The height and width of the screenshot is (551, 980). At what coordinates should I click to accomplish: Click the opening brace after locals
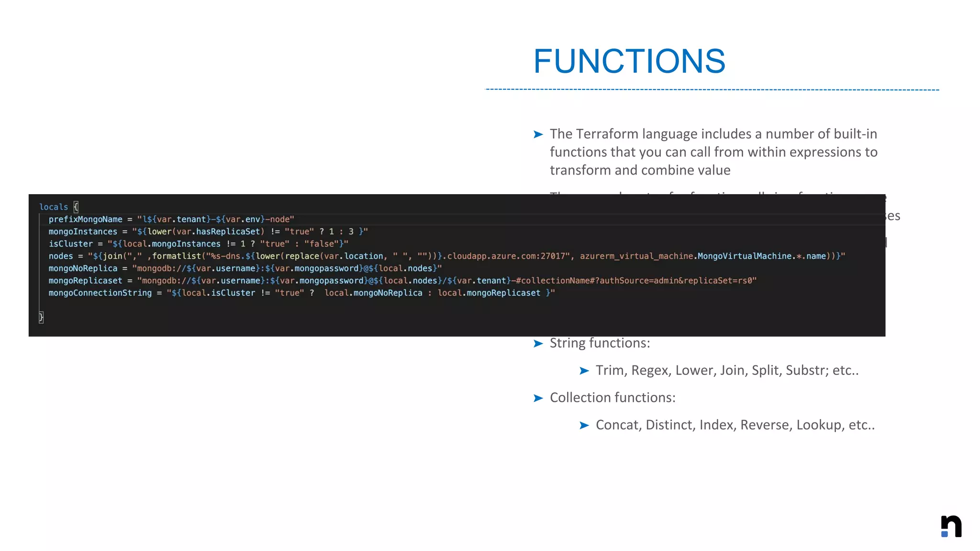[76, 207]
